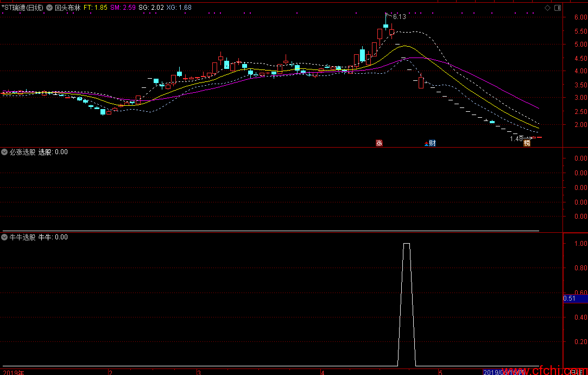Click the highlighted 2019/05/15 date label
Viewport: 588px width, 375px height.
point(504,372)
